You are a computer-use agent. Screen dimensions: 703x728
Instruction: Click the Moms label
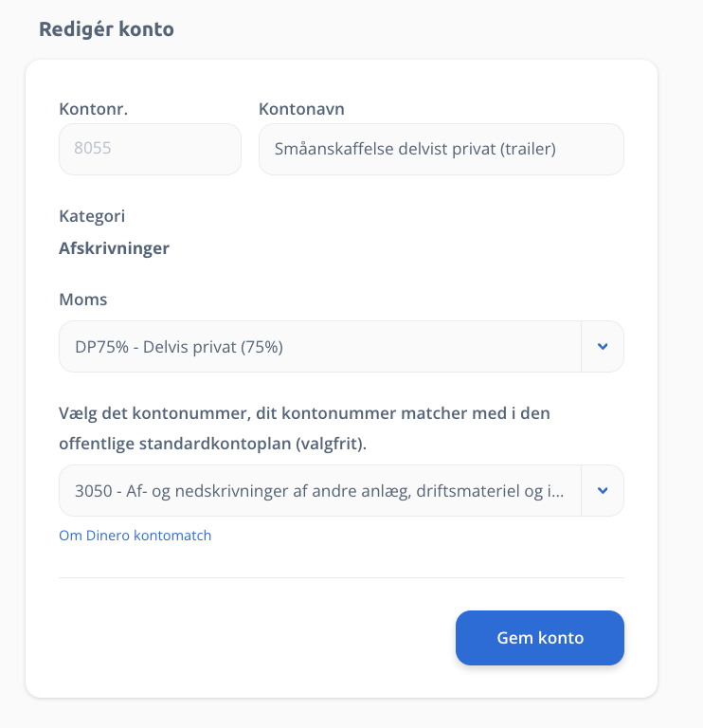83,300
